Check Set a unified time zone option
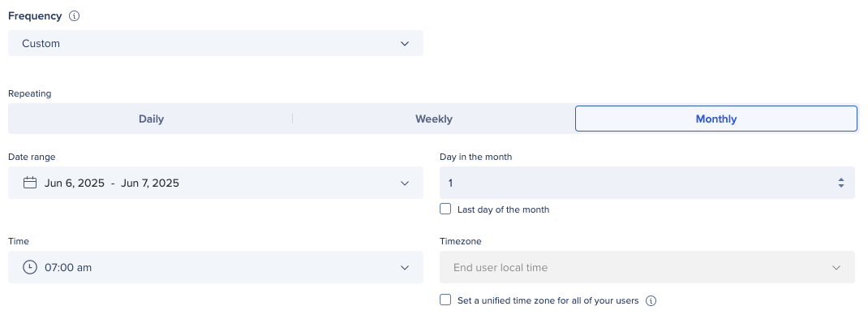This screenshot has height=315, width=868. tap(445, 300)
